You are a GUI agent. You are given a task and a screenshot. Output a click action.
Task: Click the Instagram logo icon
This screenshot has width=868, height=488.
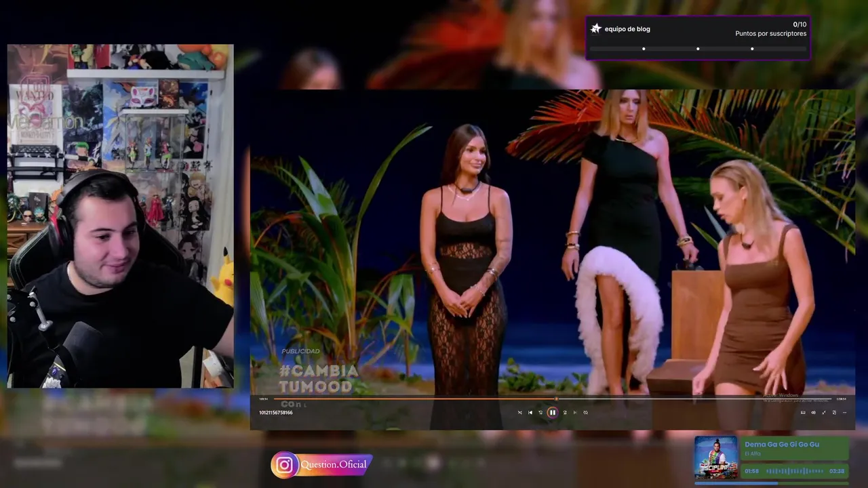point(285,465)
